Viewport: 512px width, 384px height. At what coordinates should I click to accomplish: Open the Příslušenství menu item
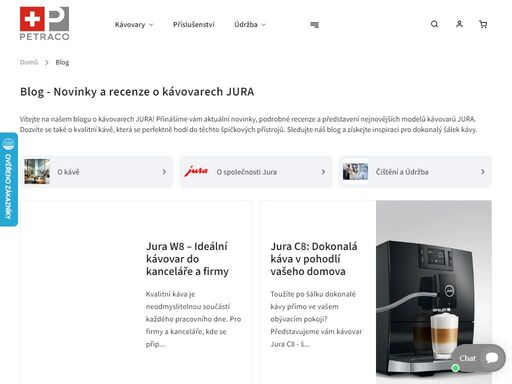click(194, 25)
